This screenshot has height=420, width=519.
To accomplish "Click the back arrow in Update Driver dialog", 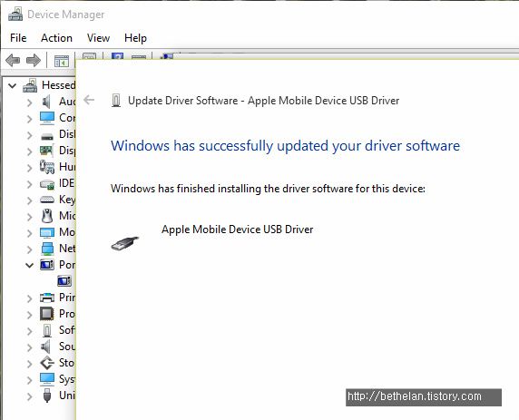I will click(x=89, y=100).
